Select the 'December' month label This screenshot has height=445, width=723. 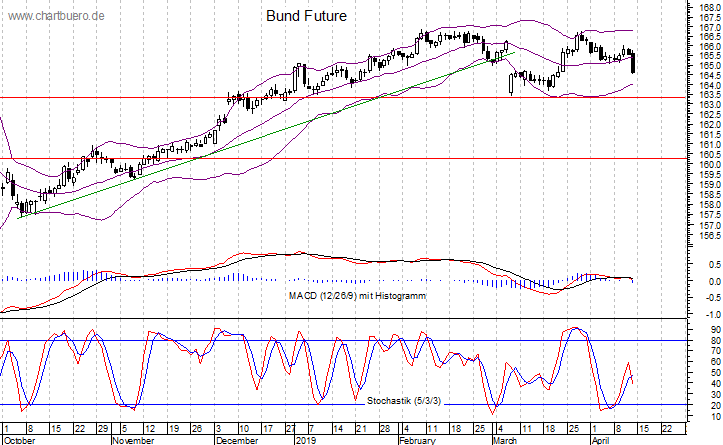(x=237, y=440)
